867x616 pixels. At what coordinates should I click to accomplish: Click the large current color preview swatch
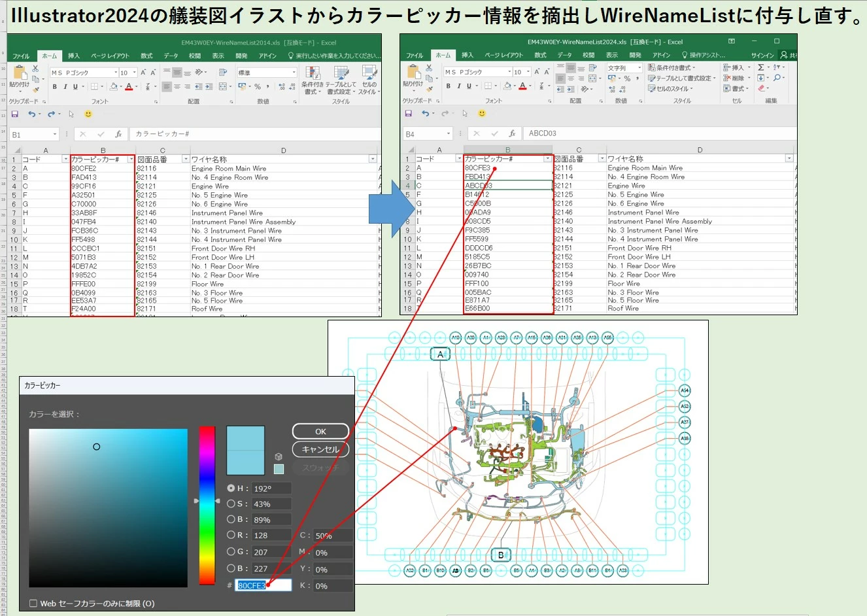pos(246,450)
